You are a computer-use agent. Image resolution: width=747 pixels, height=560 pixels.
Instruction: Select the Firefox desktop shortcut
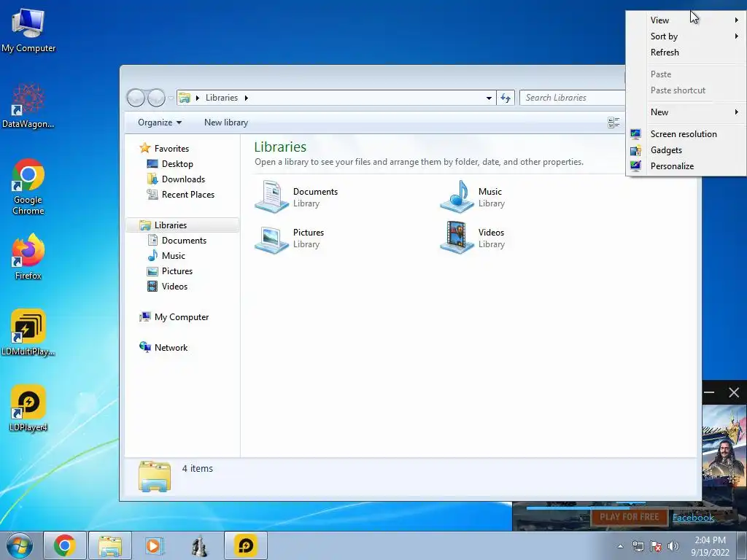(x=28, y=256)
